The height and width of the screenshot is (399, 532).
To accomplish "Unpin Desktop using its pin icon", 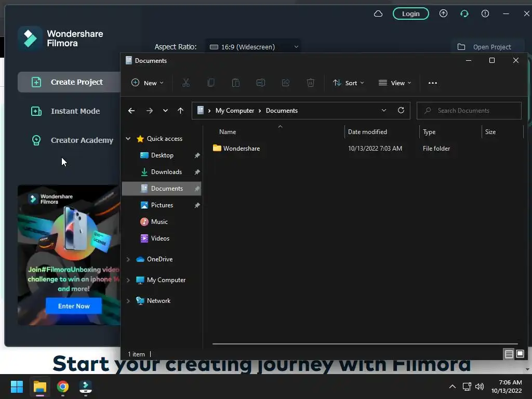I will (197, 155).
